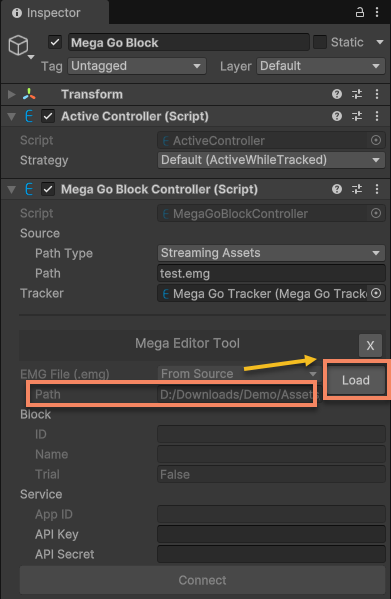Open Mega Go Block Controller help icon

pos(337,189)
